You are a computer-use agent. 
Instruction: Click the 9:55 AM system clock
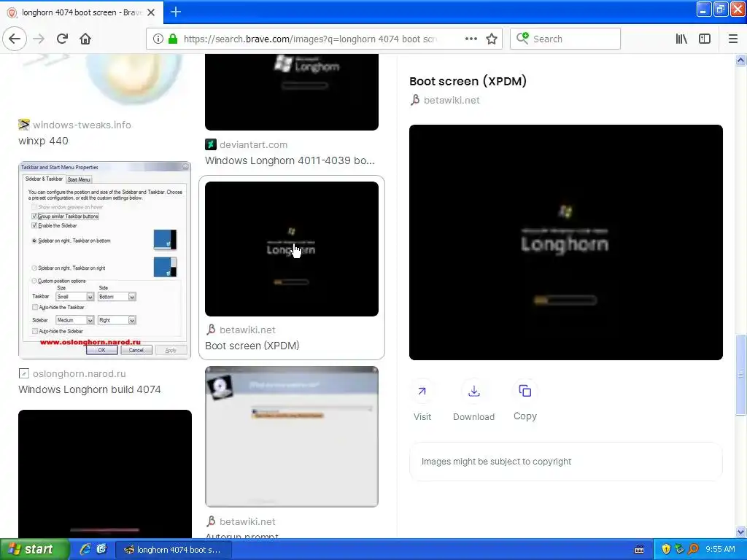click(x=720, y=550)
